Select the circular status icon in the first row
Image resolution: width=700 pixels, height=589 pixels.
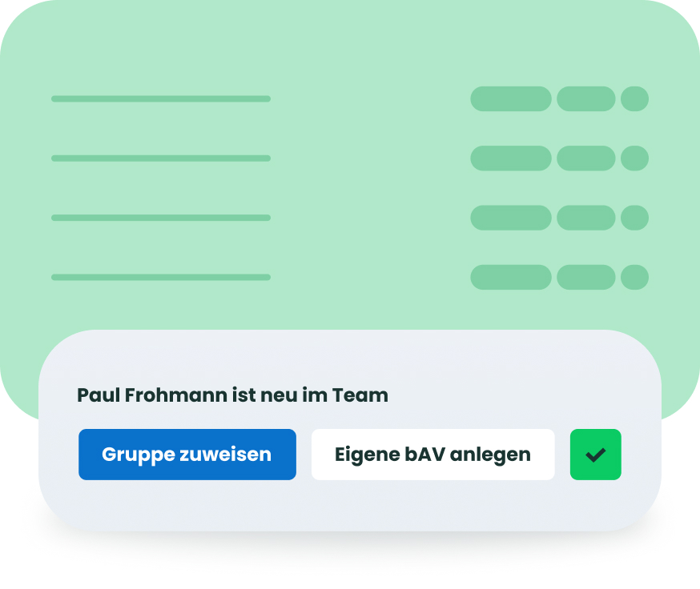pos(635,98)
